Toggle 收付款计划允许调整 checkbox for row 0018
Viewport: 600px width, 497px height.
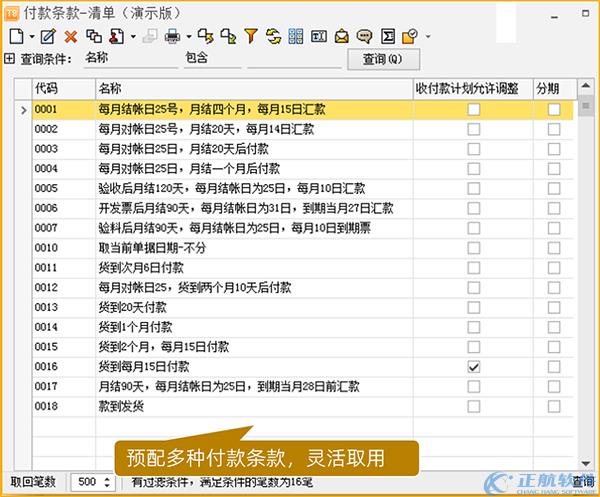tap(474, 406)
